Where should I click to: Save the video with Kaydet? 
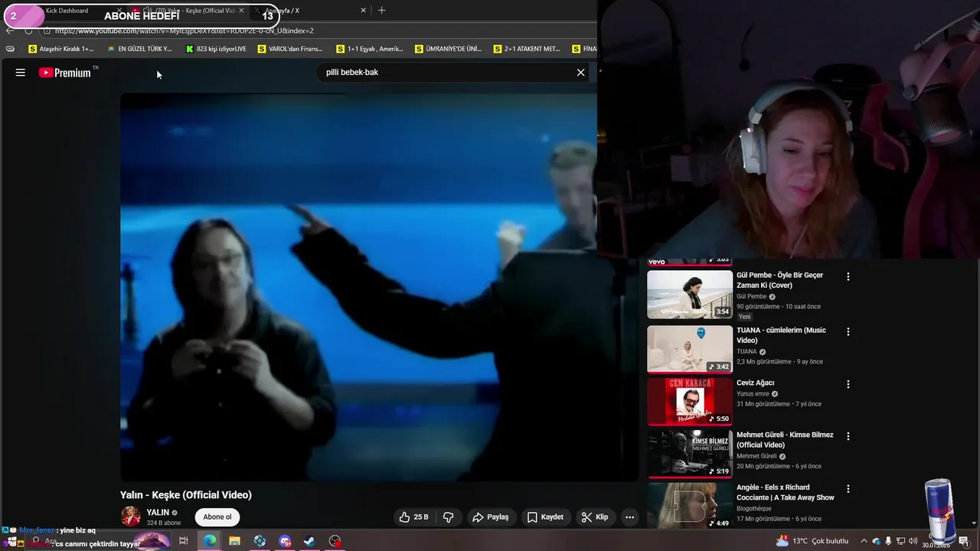pos(545,517)
